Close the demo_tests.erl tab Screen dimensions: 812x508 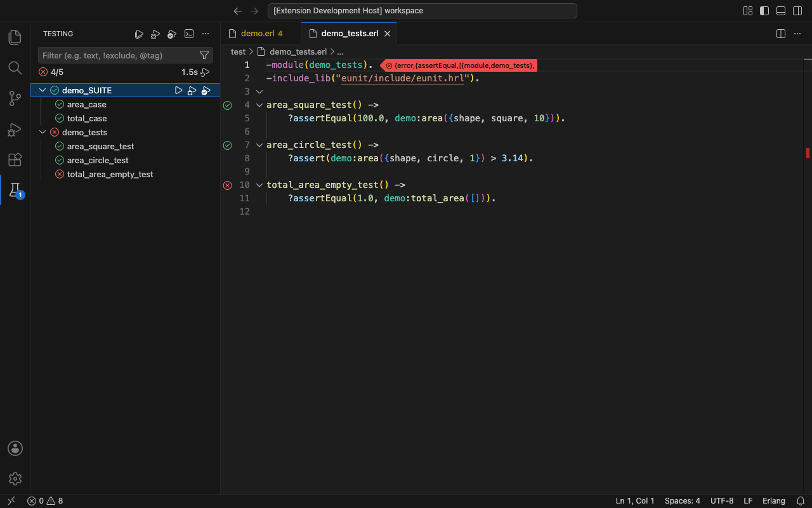coord(388,34)
